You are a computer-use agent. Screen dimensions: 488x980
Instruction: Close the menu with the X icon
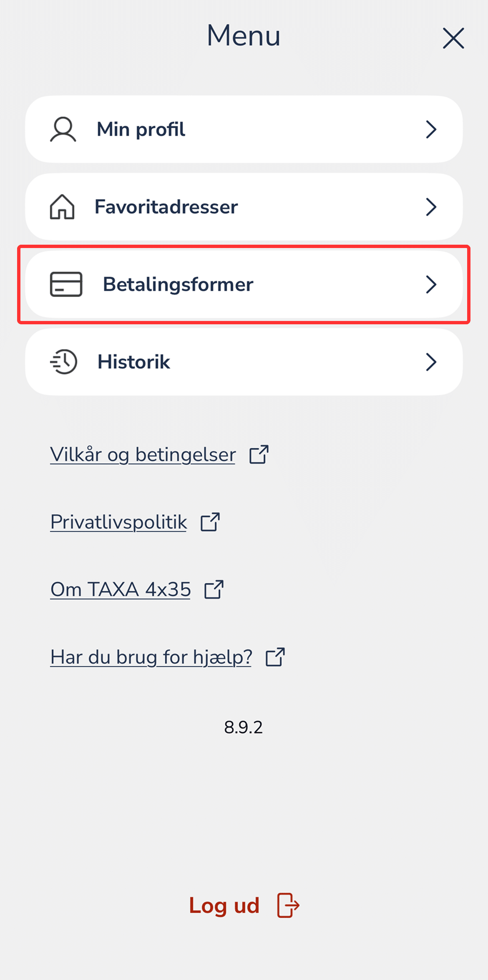point(453,38)
